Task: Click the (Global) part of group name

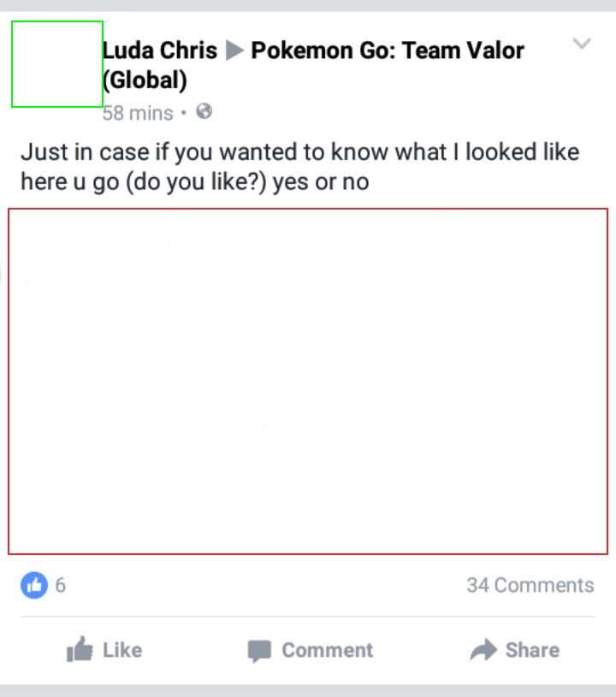Action: click(145, 80)
